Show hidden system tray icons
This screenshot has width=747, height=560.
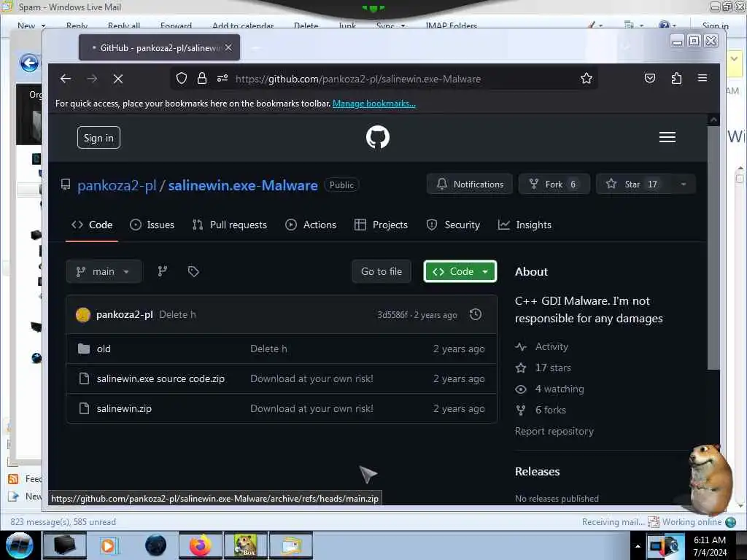pos(638,546)
